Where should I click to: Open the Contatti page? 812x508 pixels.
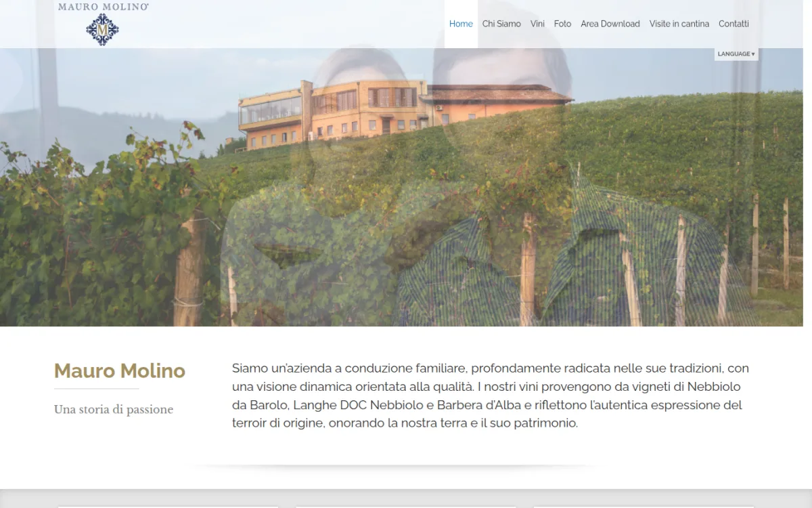[x=734, y=24]
